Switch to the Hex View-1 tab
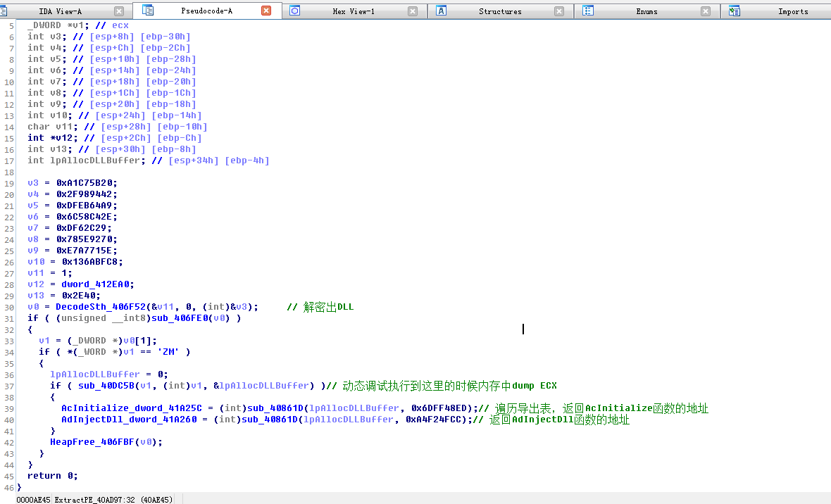831x504 pixels. click(354, 11)
